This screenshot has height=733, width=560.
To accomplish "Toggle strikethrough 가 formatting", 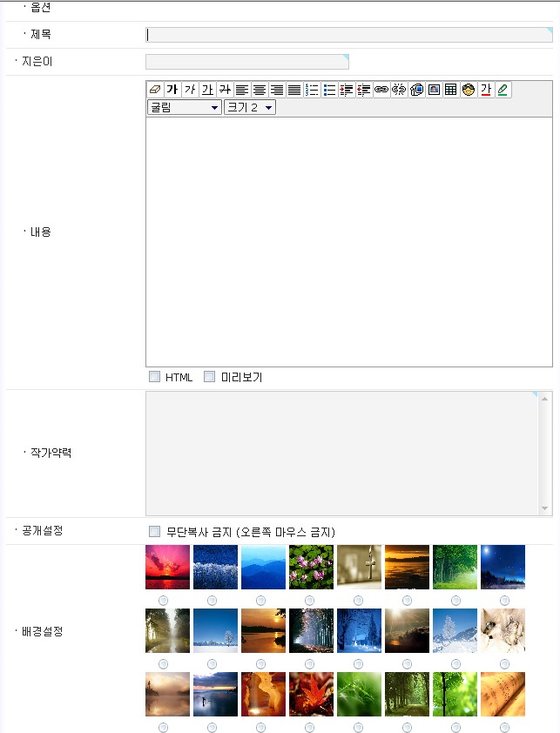I will (x=225, y=90).
